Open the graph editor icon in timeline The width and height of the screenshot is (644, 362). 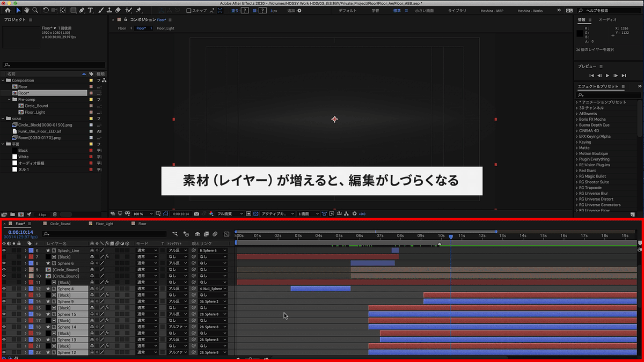(x=226, y=234)
